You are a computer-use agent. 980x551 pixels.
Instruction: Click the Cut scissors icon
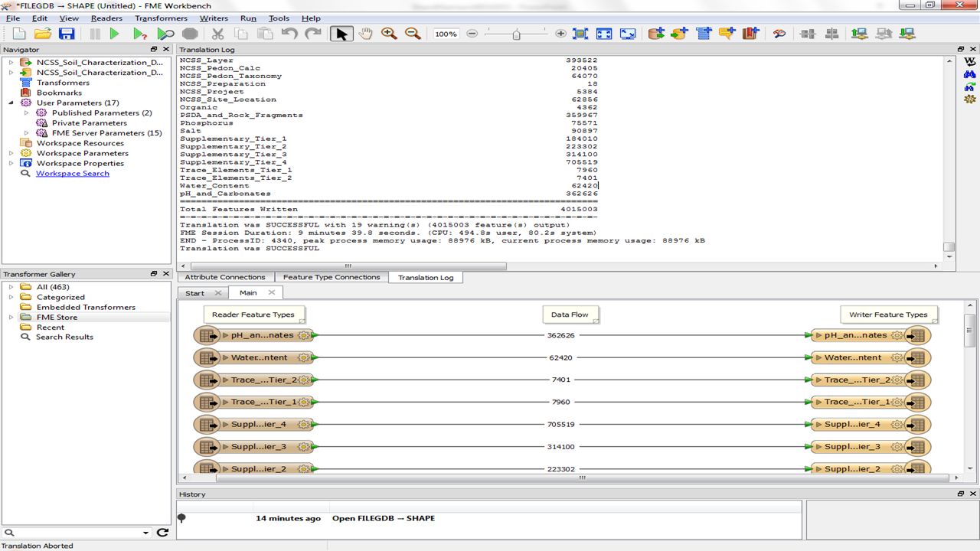217,34
